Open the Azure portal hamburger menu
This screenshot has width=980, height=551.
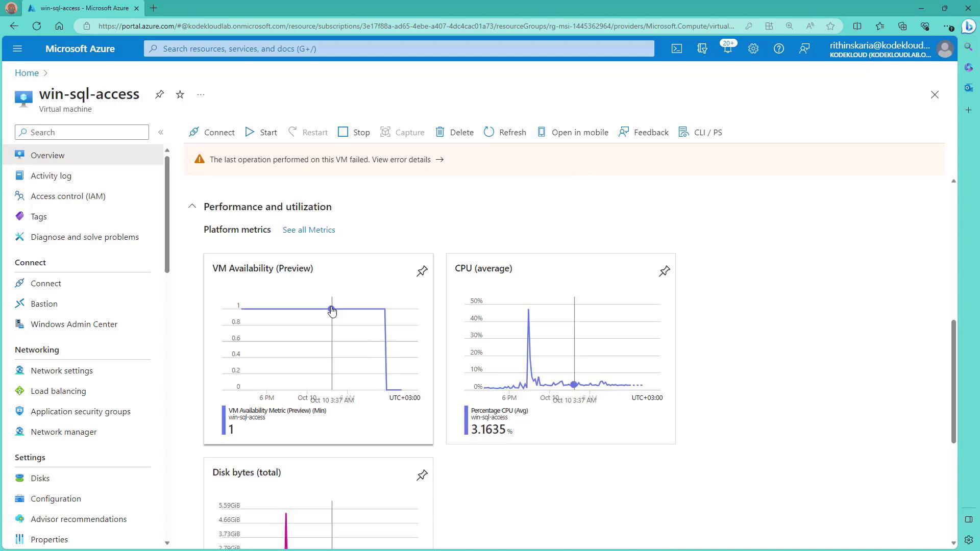(x=17, y=48)
